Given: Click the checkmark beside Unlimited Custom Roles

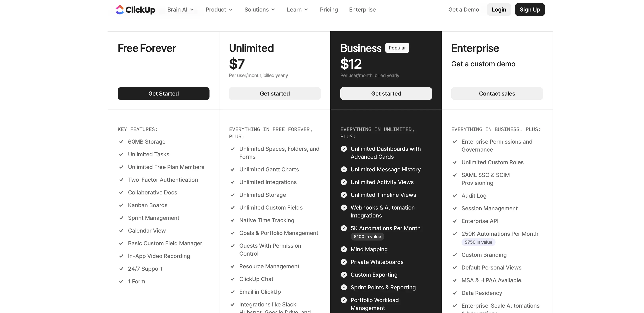Looking at the screenshot, I should (x=455, y=162).
